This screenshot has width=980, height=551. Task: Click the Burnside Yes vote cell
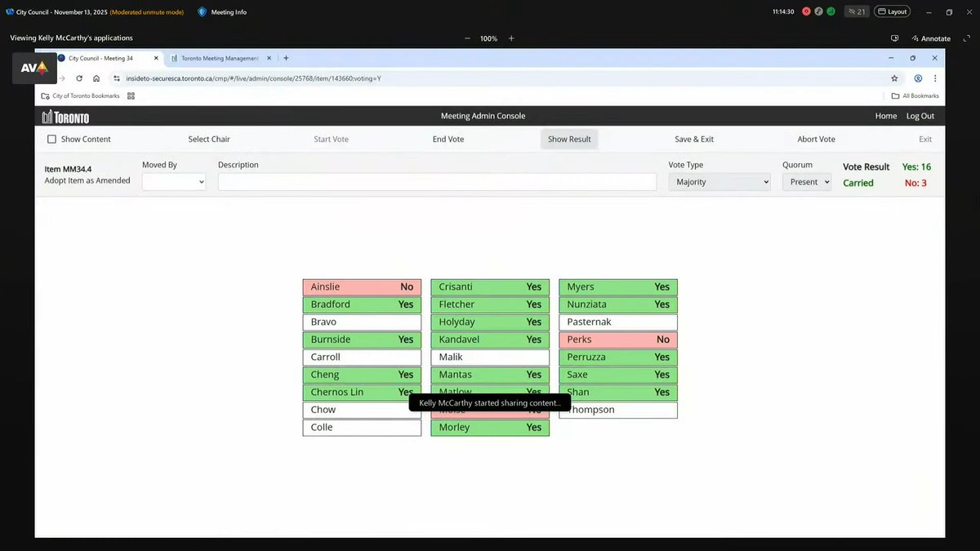(362, 340)
